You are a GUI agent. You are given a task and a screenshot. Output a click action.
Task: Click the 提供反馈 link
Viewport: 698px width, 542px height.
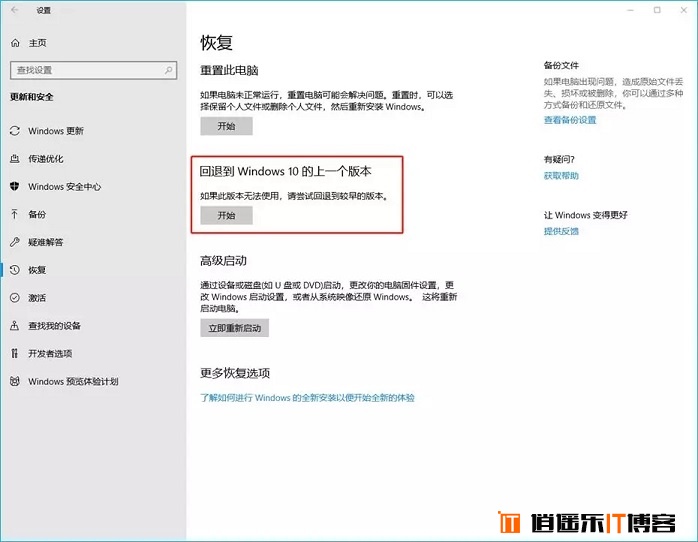pyautogui.click(x=561, y=231)
